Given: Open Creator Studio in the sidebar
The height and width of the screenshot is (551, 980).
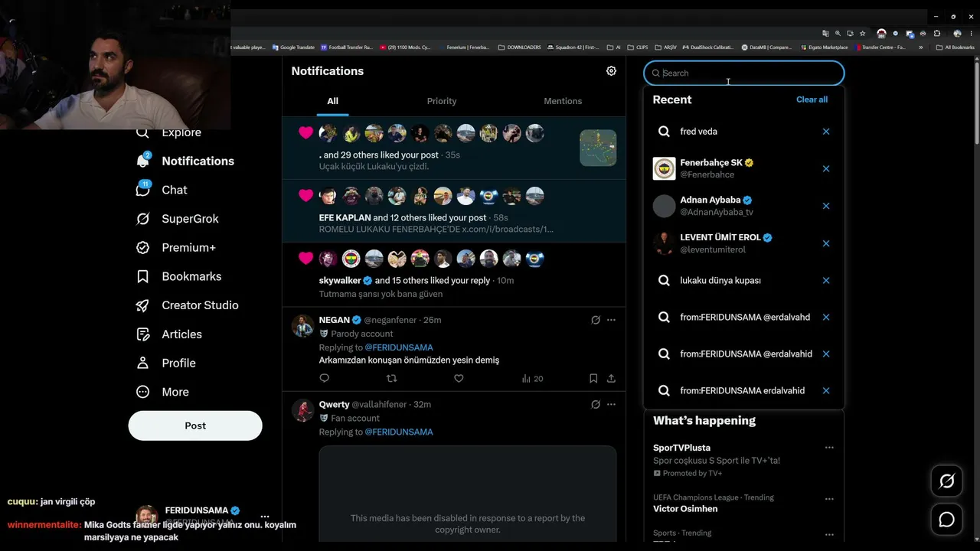Looking at the screenshot, I should [187, 305].
